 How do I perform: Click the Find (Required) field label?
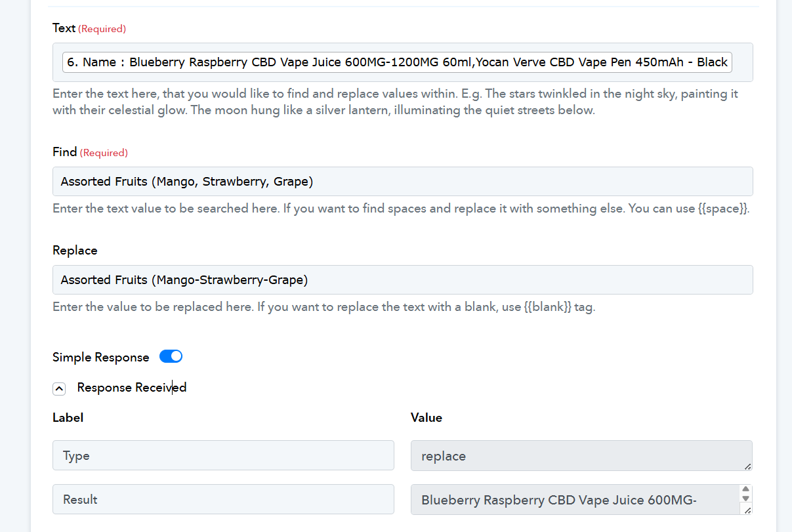pyautogui.click(x=90, y=152)
